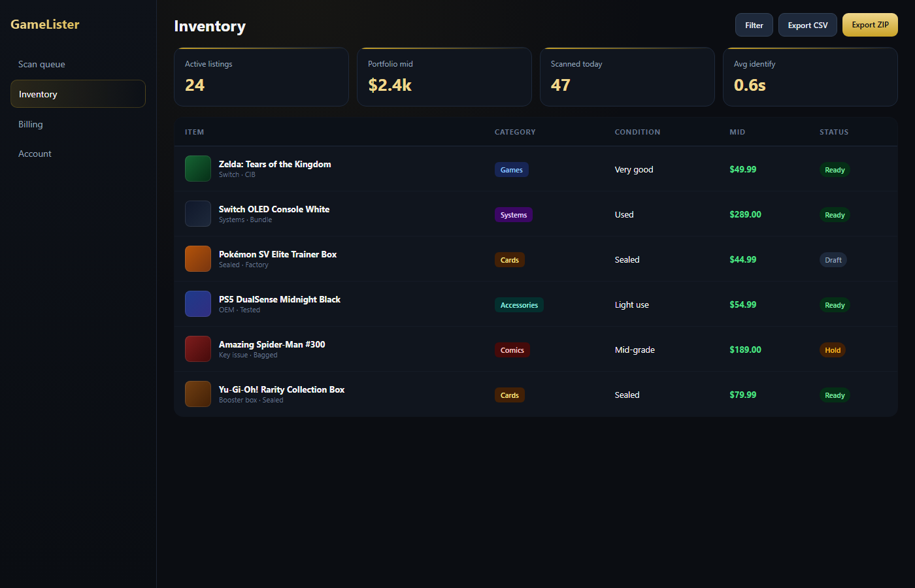Open the Zelda: Tears of the Kingdom item title
Viewport: 915px width, 588px height.
pos(275,164)
